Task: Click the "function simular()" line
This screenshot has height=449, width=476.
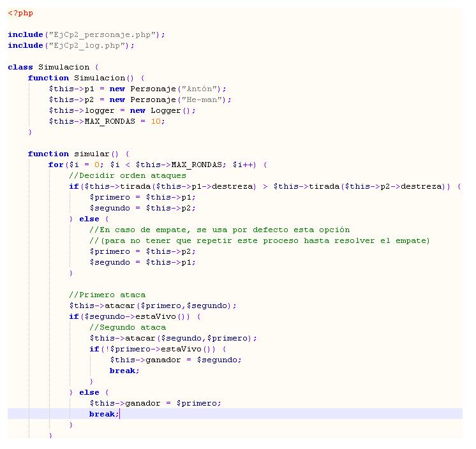Action: [78, 154]
